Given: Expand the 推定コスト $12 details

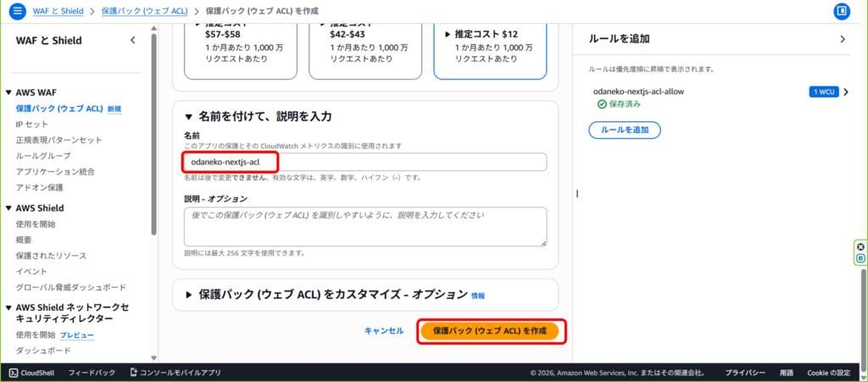Looking at the screenshot, I should coord(448,35).
